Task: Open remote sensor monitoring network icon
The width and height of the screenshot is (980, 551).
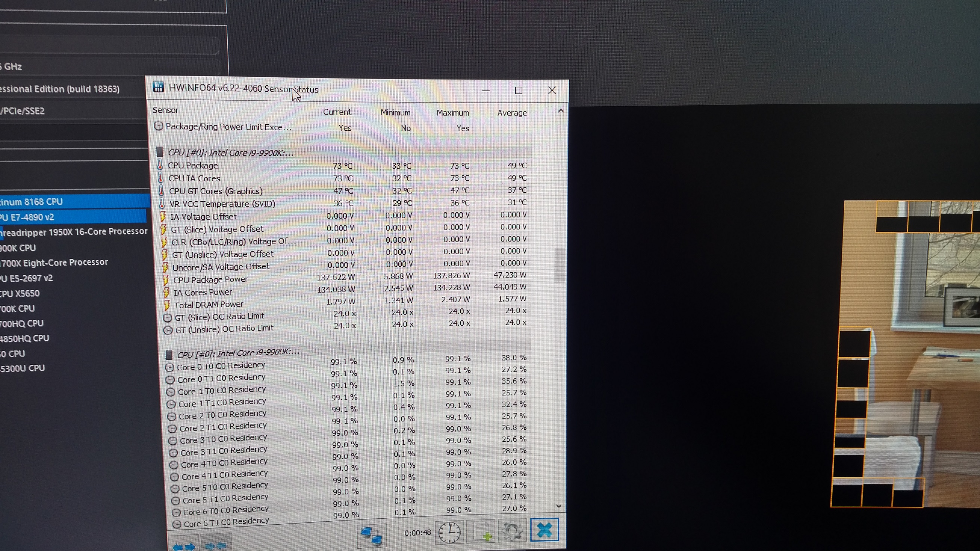Action: pyautogui.click(x=371, y=534)
